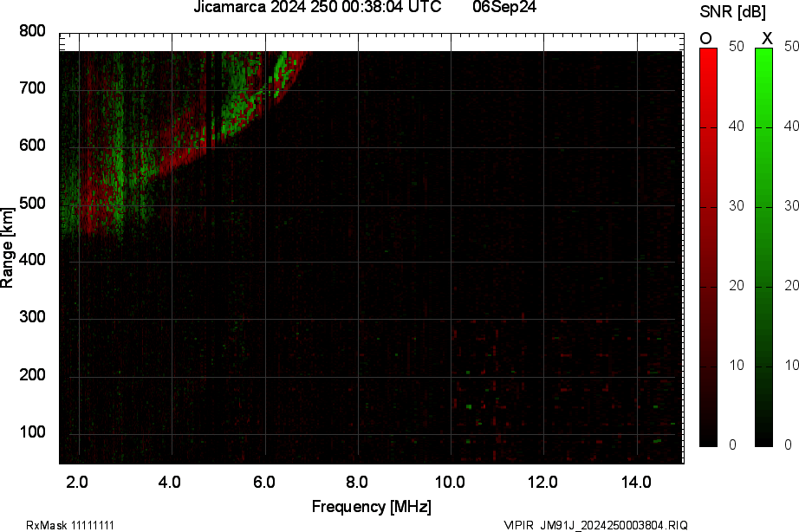799x532 pixels.
Task: Click the 40 label beside the red O color bar
Action: pyautogui.click(x=737, y=126)
